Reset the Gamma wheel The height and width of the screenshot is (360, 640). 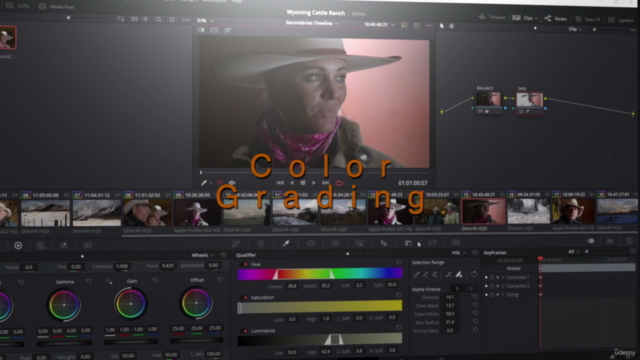click(89, 281)
